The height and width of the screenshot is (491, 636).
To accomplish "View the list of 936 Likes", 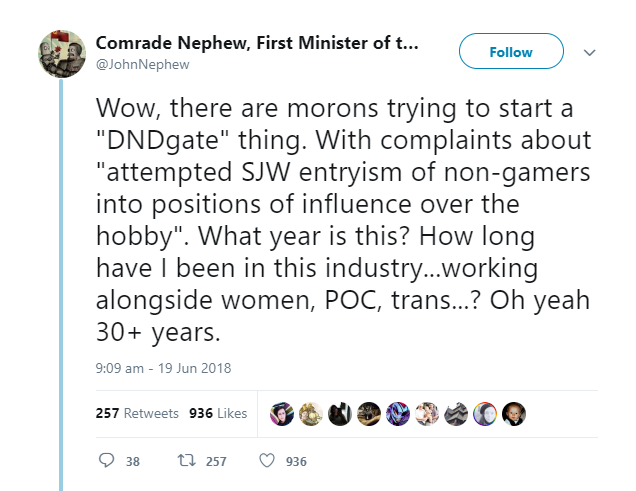I will [217, 413].
